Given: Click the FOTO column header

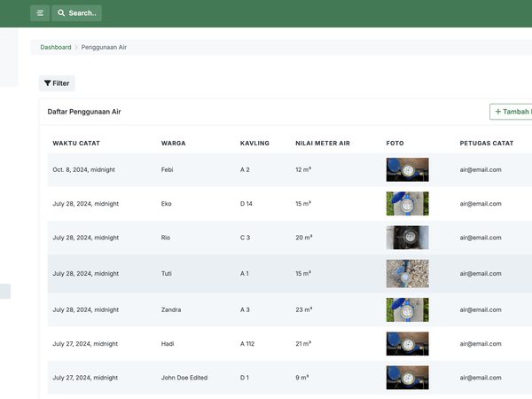Looking at the screenshot, I should click(395, 143).
